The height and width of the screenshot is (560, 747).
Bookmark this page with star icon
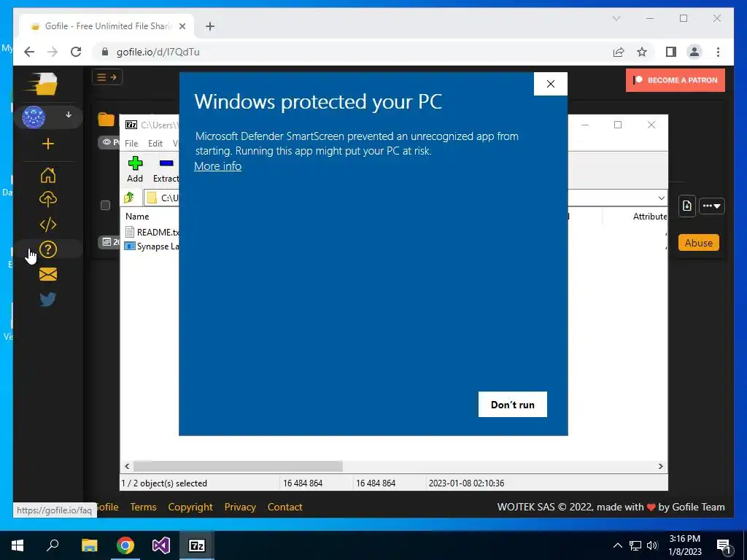[x=642, y=52]
